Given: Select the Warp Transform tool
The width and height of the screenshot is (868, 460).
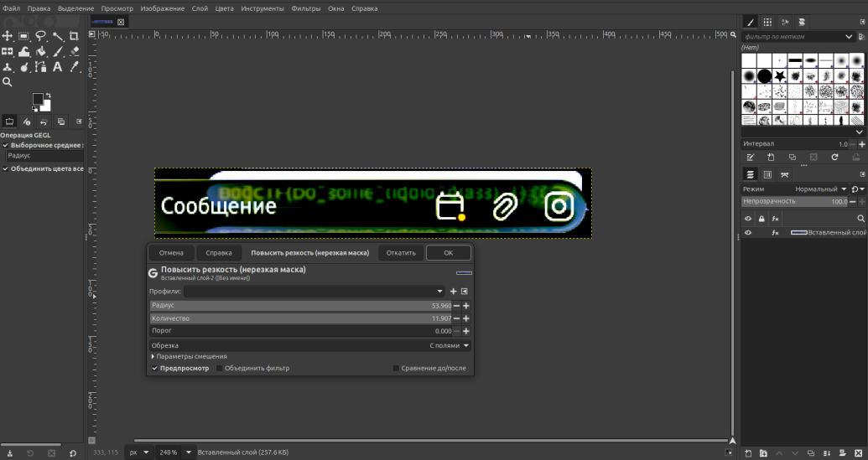Looking at the screenshot, I should (x=23, y=51).
